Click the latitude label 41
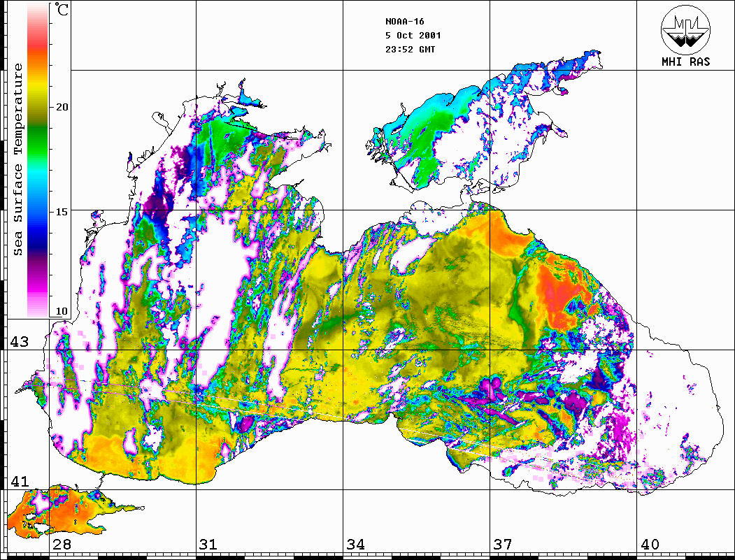The width and height of the screenshot is (735, 560). (20, 482)
